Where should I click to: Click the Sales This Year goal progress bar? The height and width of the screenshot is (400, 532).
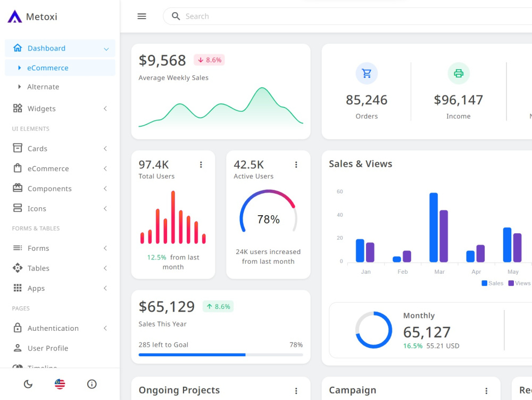tap(220, 355)
